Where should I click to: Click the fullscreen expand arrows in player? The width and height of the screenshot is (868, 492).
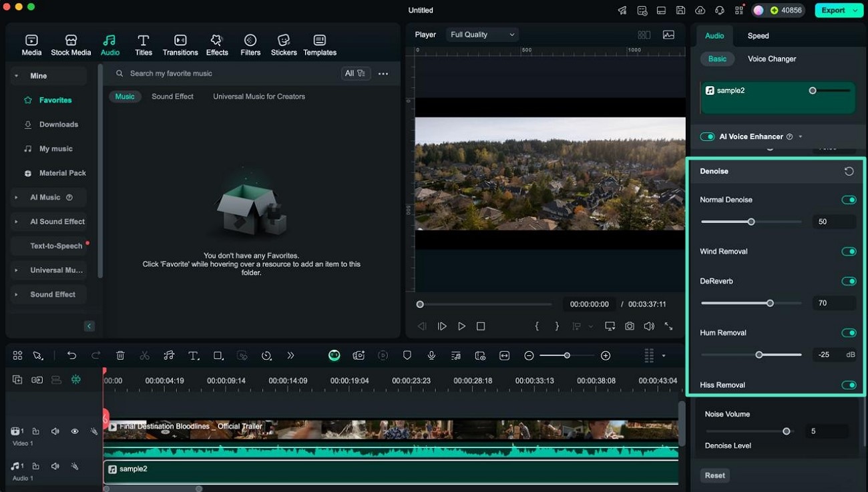click(x=668, y=326)
